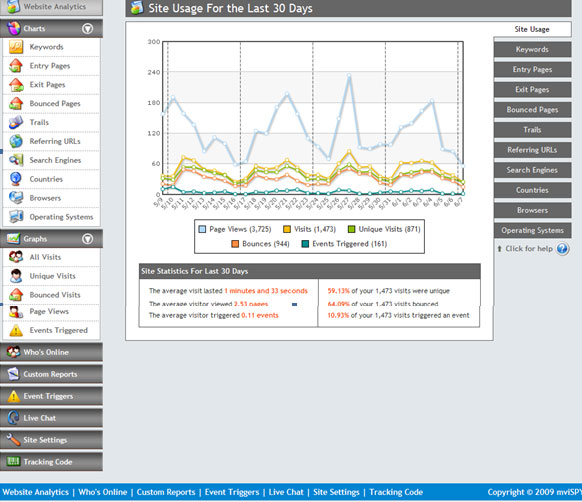The width and height of the screenshot is (582, 502).
Task: Click the Search Engines magnifier icon
Action: coord(16,160)
